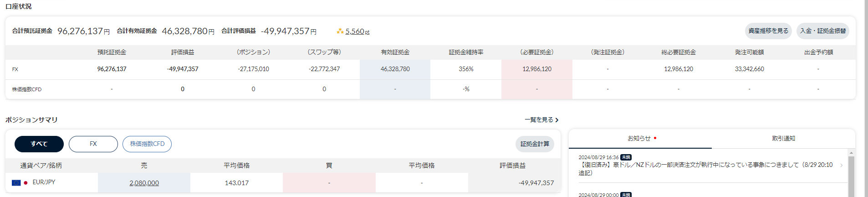
Task: Open the 5,560 pt points link
Action: pos(357,31)
